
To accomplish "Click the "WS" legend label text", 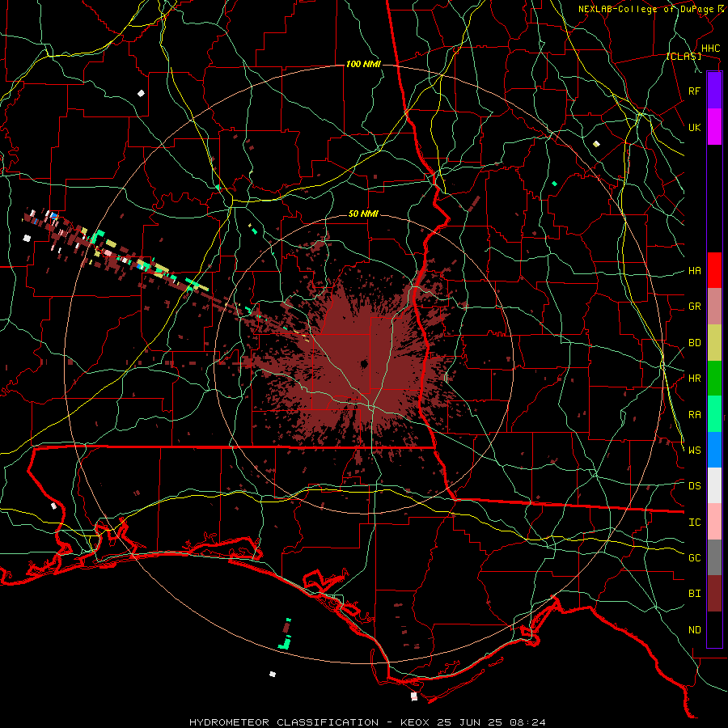I will (694, 451).
